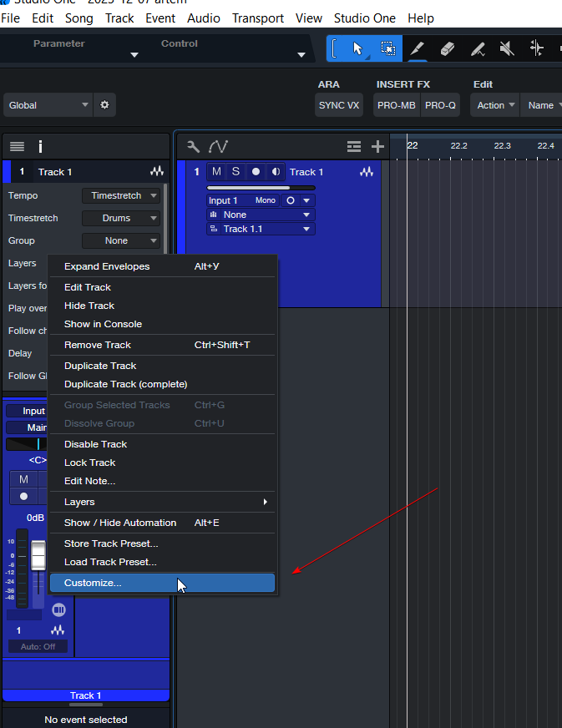Click the PRO-MB insert button
Image resolution: width=562 pixels, height=728 pixels.
point(396,105)
